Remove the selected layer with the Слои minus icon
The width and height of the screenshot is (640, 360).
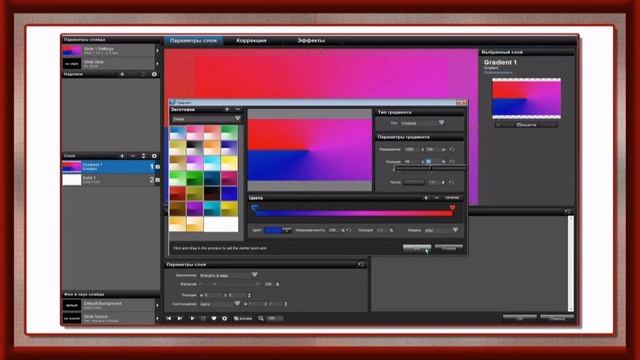133,156
